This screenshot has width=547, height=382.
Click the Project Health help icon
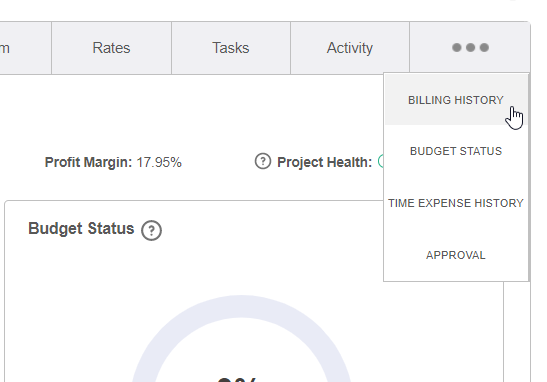263,162
